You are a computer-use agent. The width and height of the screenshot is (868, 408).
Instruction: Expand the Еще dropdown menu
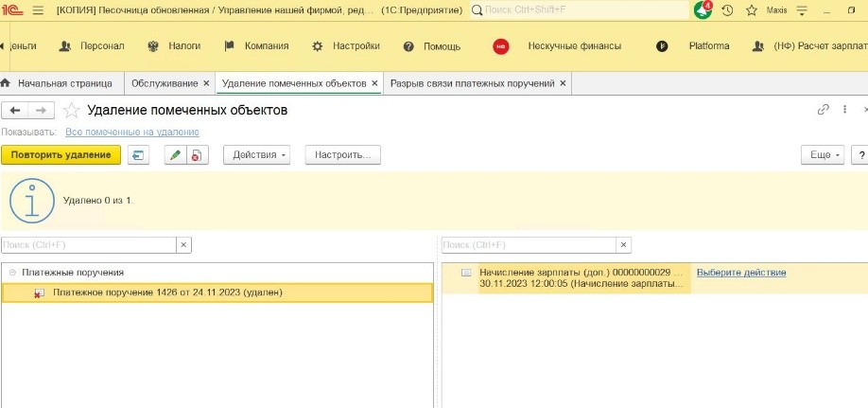(x=821, y=155)
